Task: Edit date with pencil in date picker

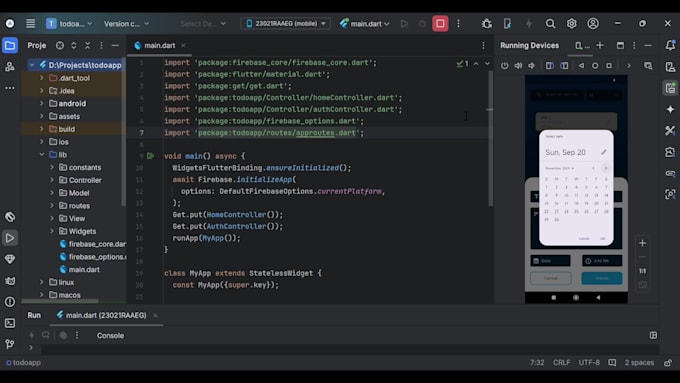Action: click(x=604, y=152)
